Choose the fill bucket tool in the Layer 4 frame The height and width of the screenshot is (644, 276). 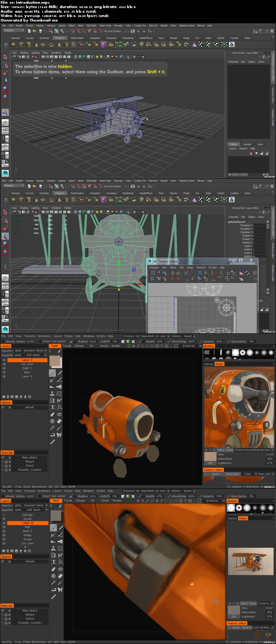point(59,421)
